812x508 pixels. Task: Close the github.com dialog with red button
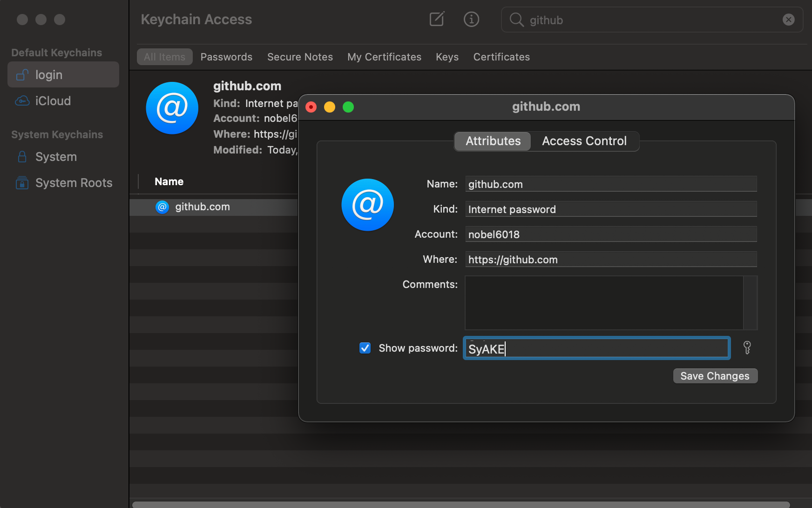point(311,107)
